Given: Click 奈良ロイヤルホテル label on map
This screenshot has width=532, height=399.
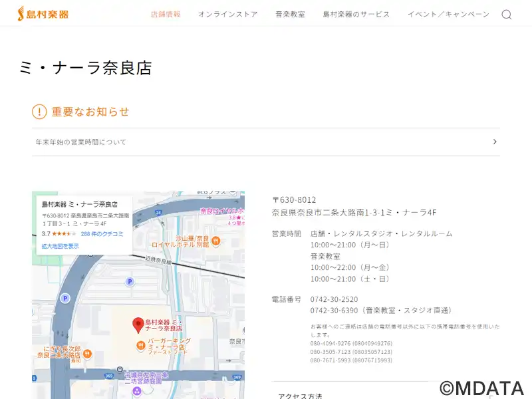Looking at the screenshot, I should (x=222, y=211).
